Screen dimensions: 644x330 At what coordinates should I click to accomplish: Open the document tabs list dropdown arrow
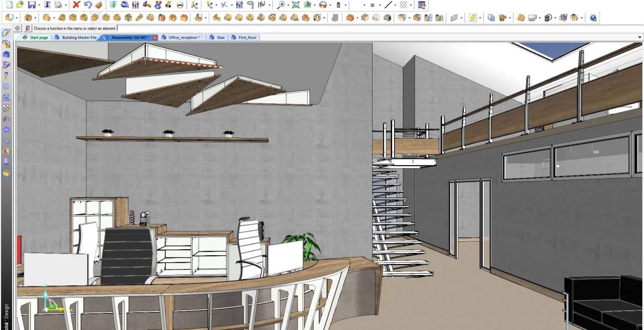point(640,37)
